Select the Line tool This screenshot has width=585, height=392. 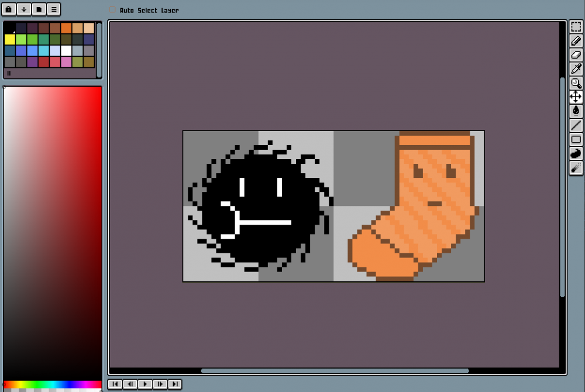click(x=576, y=125)
